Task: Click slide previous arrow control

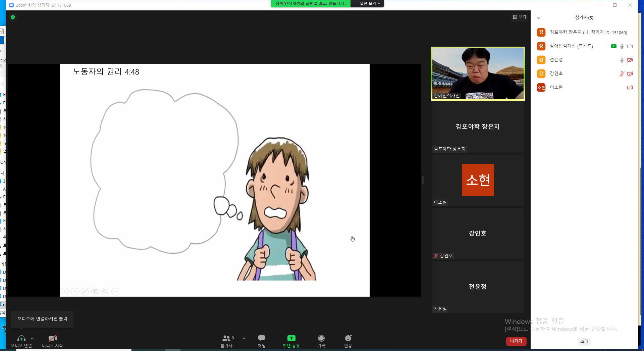Action: click(65, 292)
